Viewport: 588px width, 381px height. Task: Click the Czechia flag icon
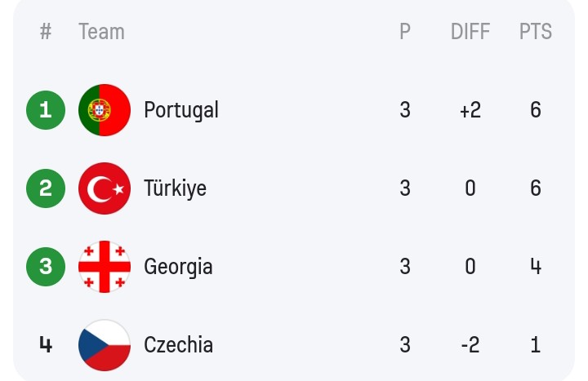pyautogui.click(x=105, y=345)
